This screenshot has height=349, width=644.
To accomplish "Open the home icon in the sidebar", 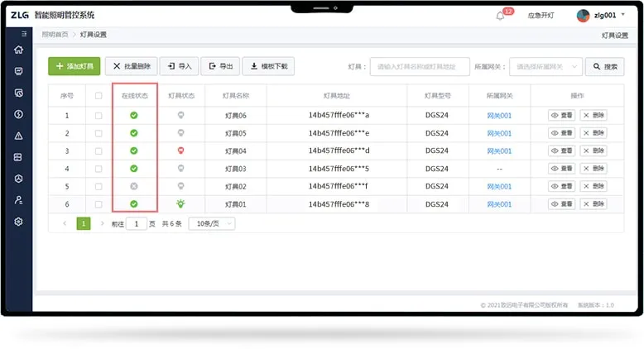I will 18,50.
